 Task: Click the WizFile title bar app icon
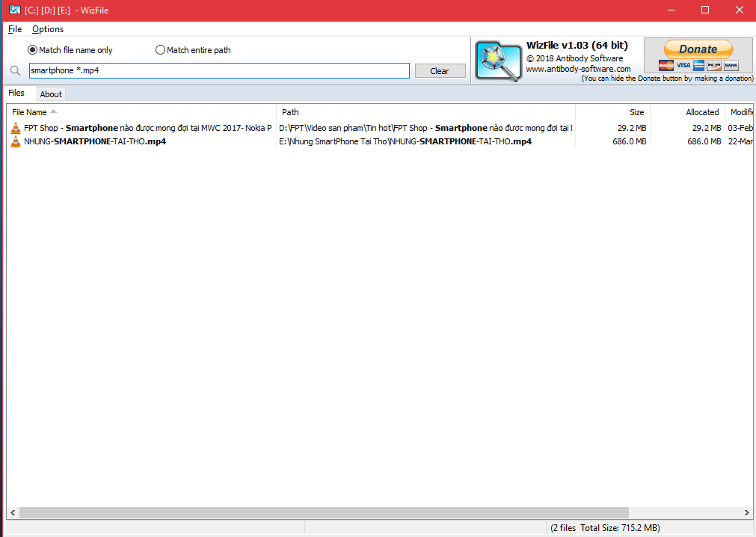pyautogui.click(x=15, y=10)
